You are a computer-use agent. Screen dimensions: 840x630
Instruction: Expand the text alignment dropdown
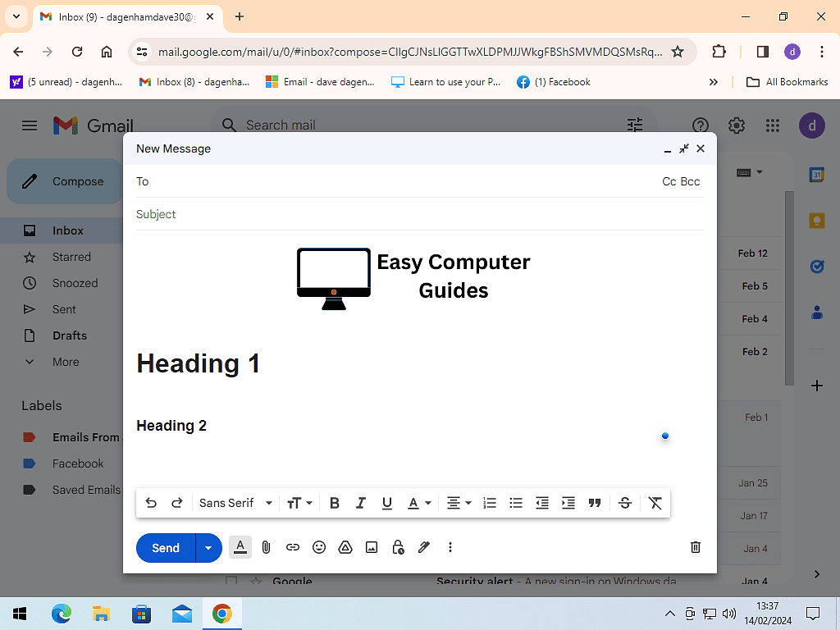tap(459, 503)
